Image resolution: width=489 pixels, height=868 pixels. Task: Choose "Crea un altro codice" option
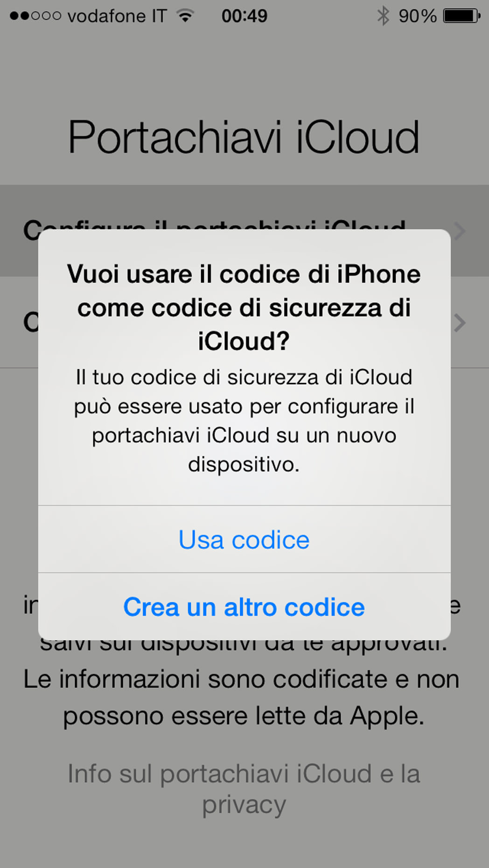tap(244, 607)
